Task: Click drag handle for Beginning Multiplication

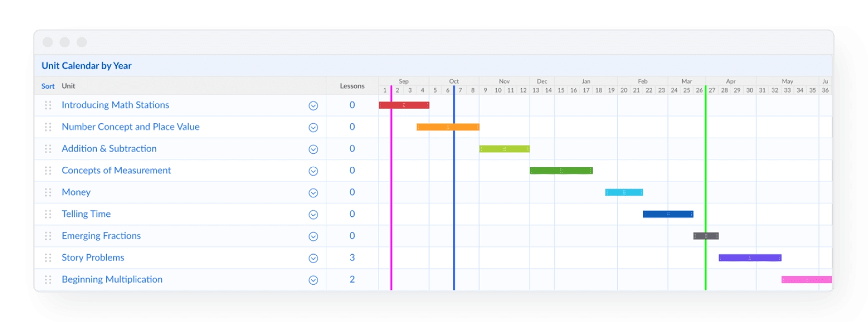Action: 48,279
